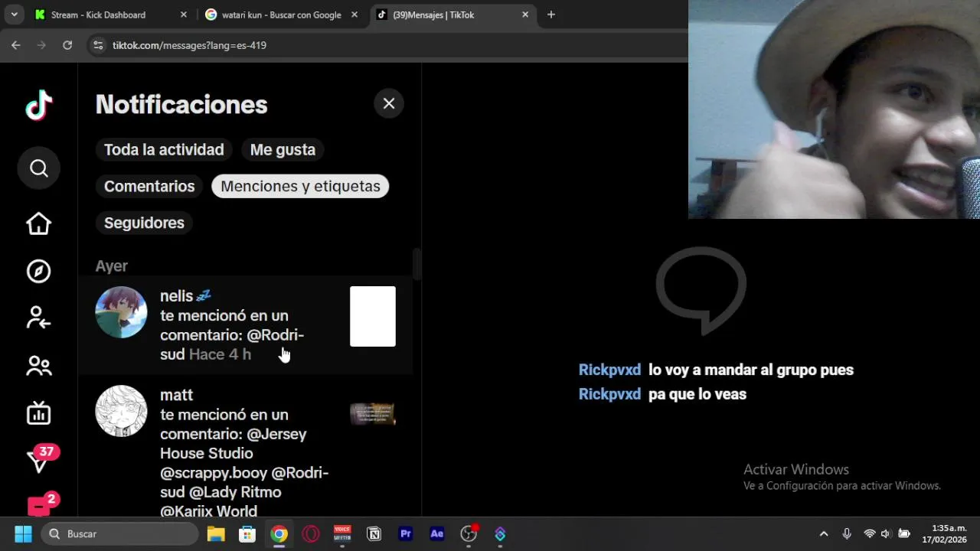Open the volume speaker tray icon
Viewport: 980px width, 551px height.
[886, 534]
